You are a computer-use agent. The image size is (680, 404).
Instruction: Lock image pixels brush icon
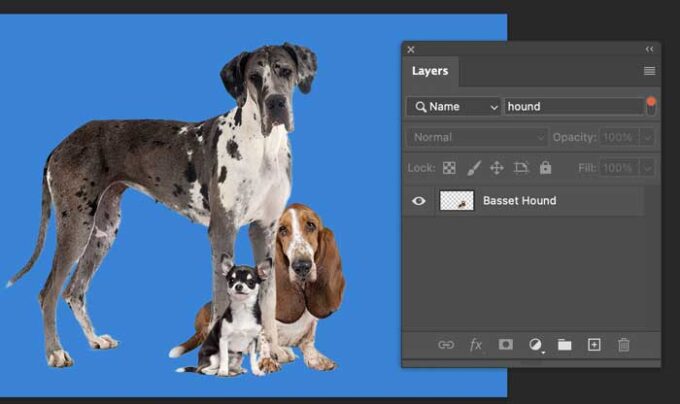pyautogui.click(x=473, y=168)
